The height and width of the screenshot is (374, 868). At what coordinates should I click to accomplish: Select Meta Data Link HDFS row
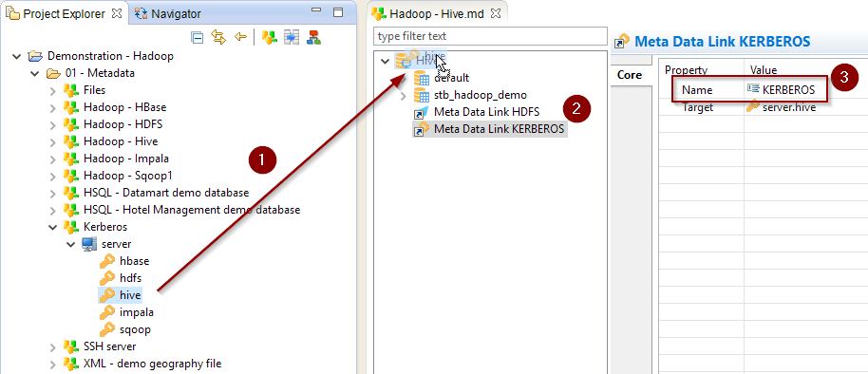click(x=486, y=112)
